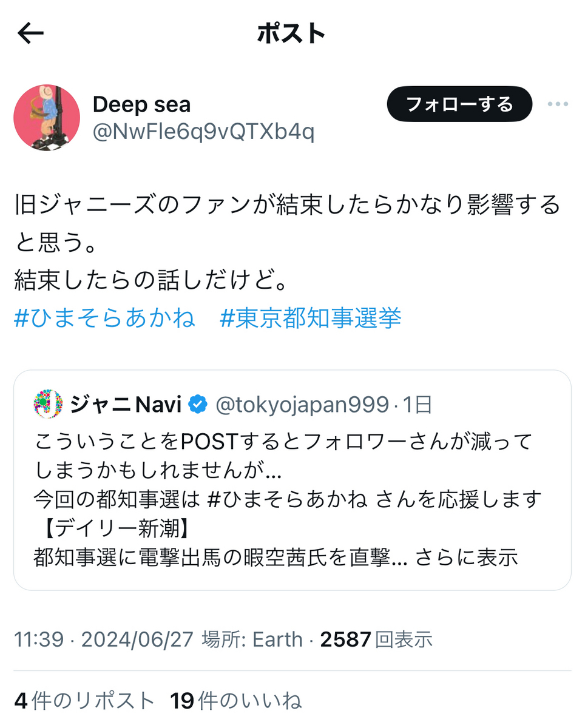Screen dimensions: 585x728
Task: Tap the ジャニNavi avatar icon
Action: (48, 404)
